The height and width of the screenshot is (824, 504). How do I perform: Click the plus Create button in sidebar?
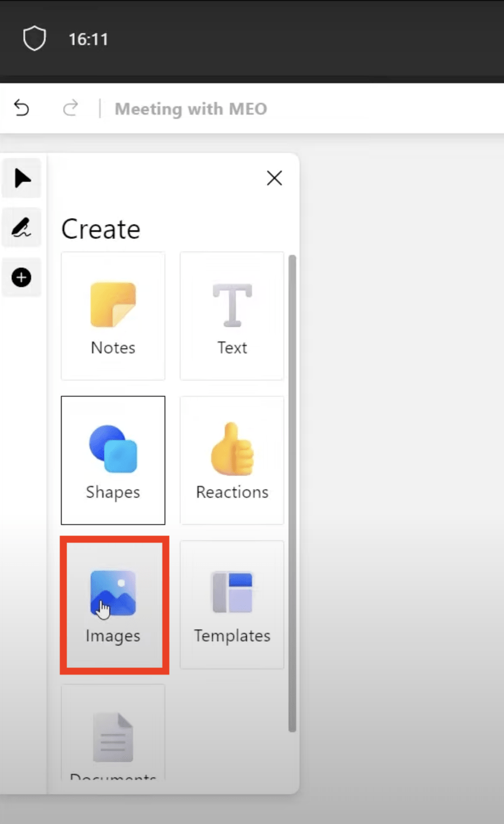22,277
